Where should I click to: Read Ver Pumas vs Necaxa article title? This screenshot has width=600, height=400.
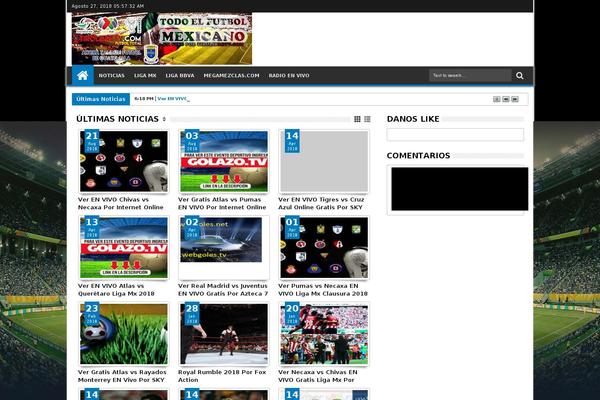(x=323, y=290)
